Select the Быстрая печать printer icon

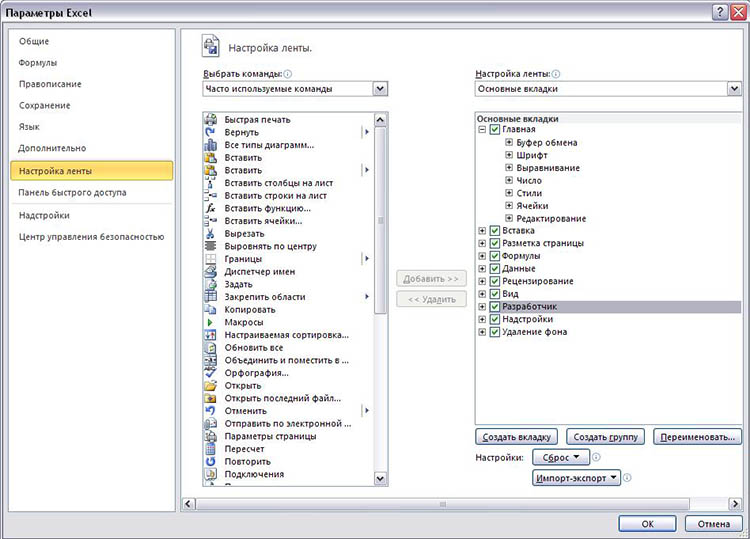pos(210,120)
